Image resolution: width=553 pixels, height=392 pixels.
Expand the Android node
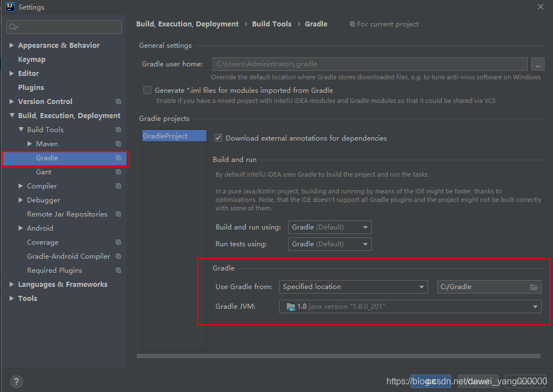(21, 228)
